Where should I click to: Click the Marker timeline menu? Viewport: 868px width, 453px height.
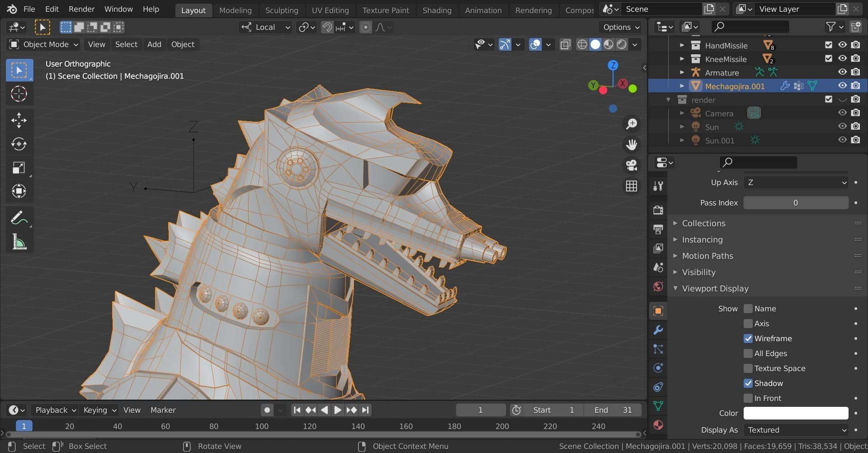pos(163,410)
